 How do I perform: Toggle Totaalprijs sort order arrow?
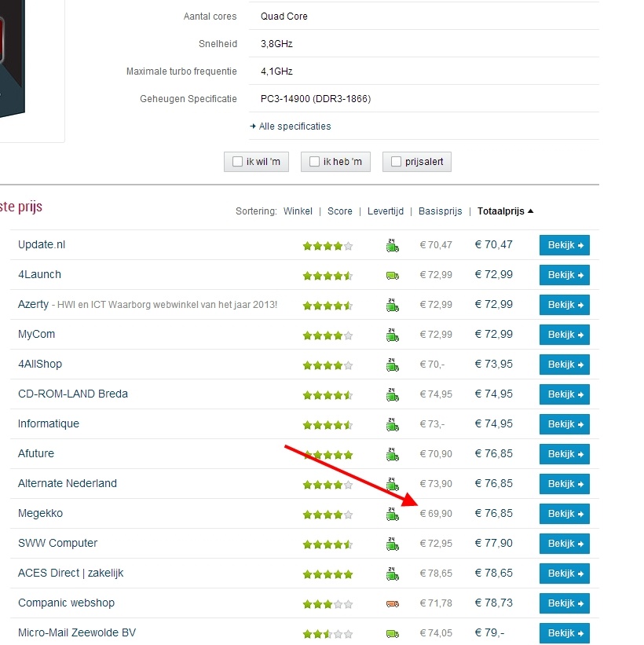pyautogui.click(x=530, y=211)
